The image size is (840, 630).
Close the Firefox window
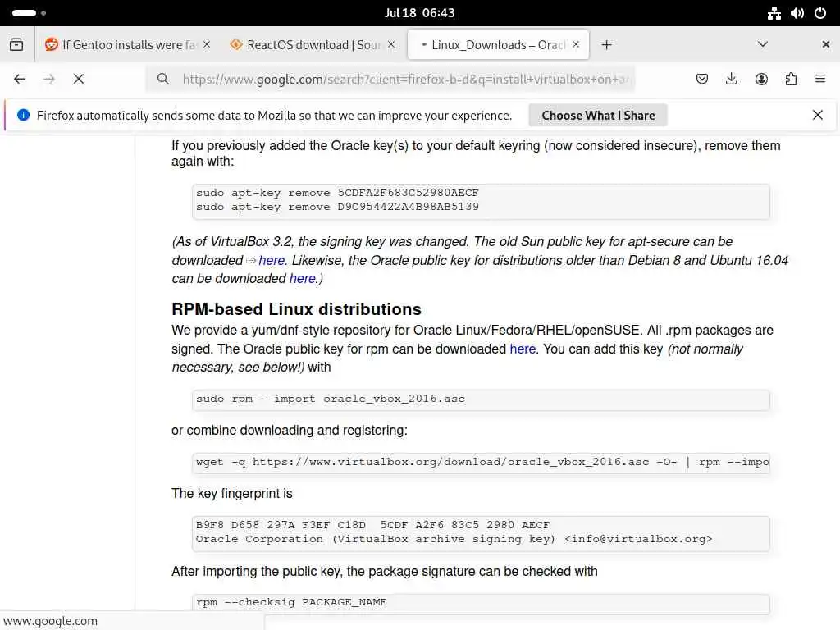[825, 44]
